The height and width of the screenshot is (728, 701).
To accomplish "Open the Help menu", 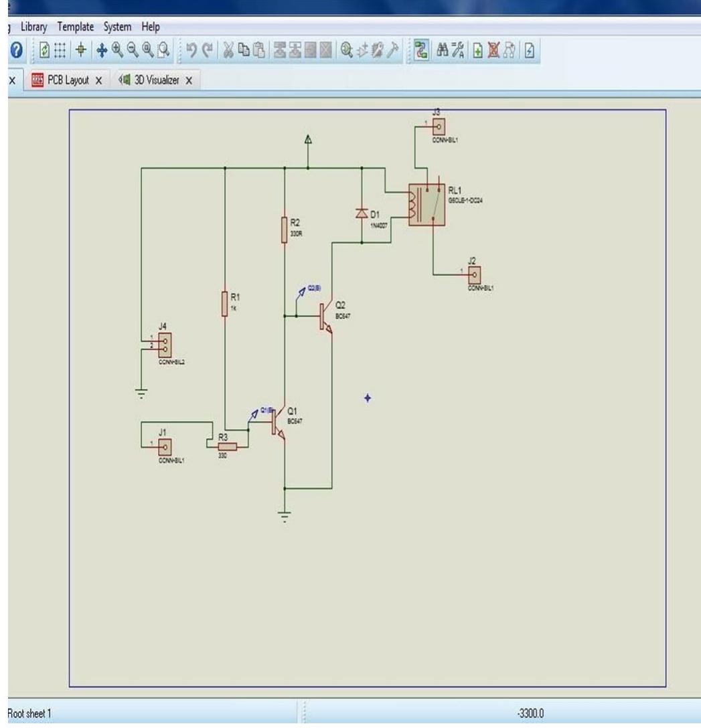I will (x=150, y=27).
